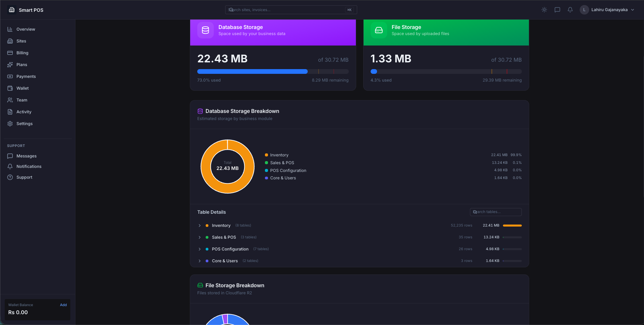
Task: Toggle the light/dark theme sun icon
Action: 544,10
